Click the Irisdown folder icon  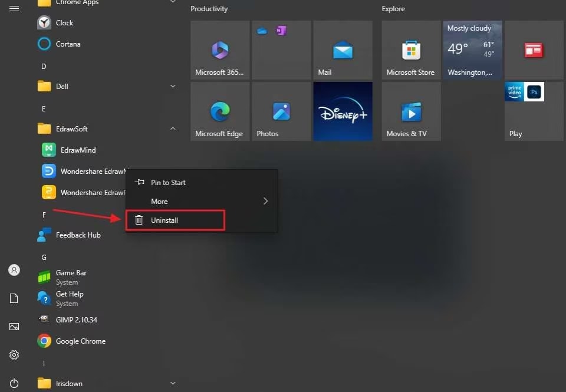[44, 383]
